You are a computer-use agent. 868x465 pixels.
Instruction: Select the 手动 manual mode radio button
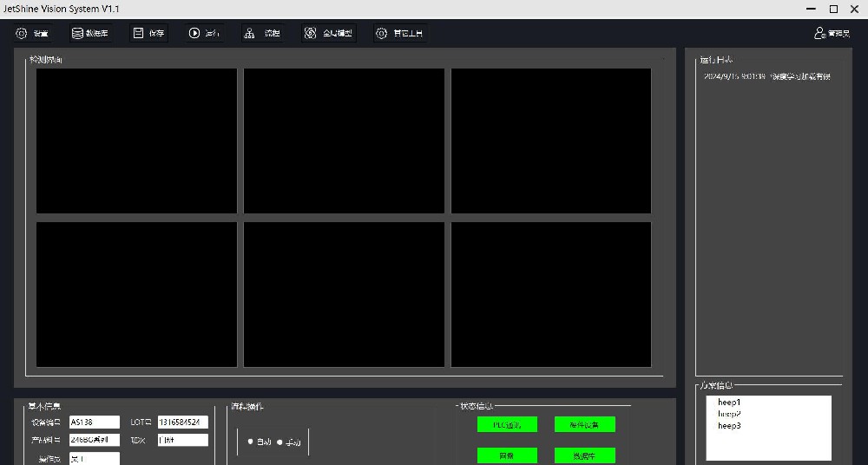pos(279,442)
